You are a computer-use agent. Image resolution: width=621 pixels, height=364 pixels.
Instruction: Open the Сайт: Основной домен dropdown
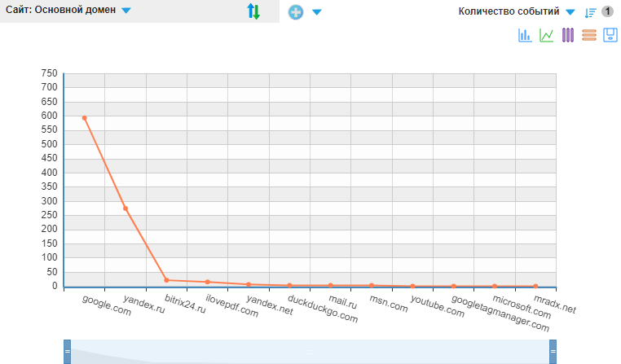(x=68, y=11)
